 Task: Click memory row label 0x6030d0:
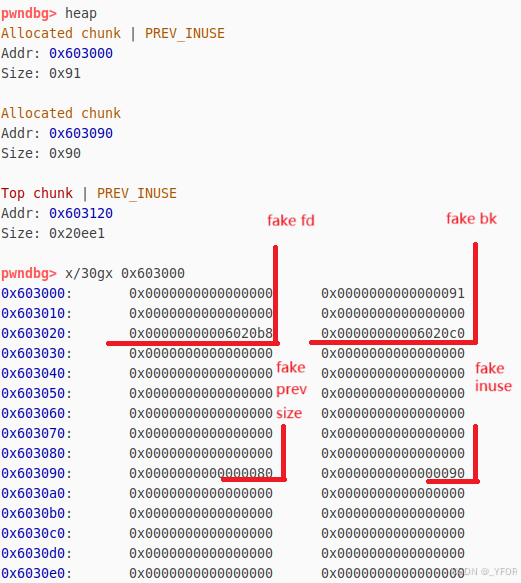(x=36, y=553)
